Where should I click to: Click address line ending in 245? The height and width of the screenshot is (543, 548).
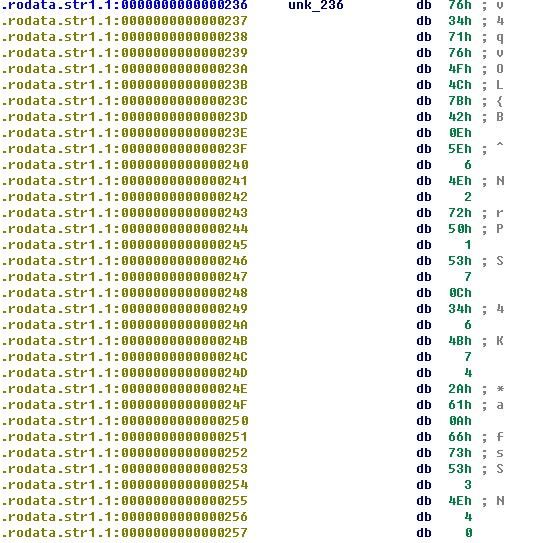[x=125, y=245]
